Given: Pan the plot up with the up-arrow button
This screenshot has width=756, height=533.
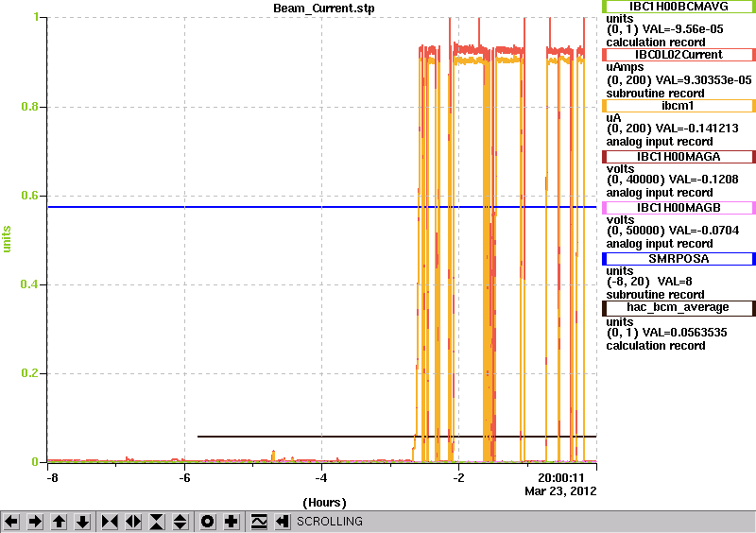Looking at the screenshot, I should (60, 522).
